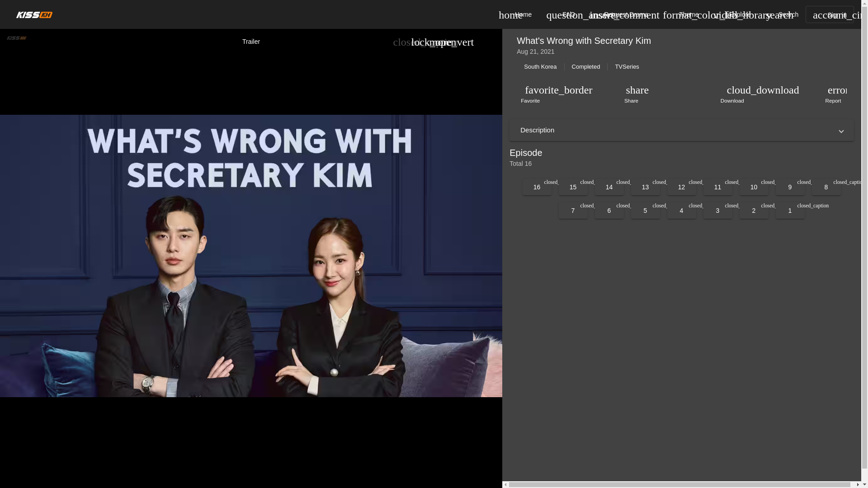This screenshot has width=868, height=488.
Task: Open the FAQ page
Action: pos(568,14)
